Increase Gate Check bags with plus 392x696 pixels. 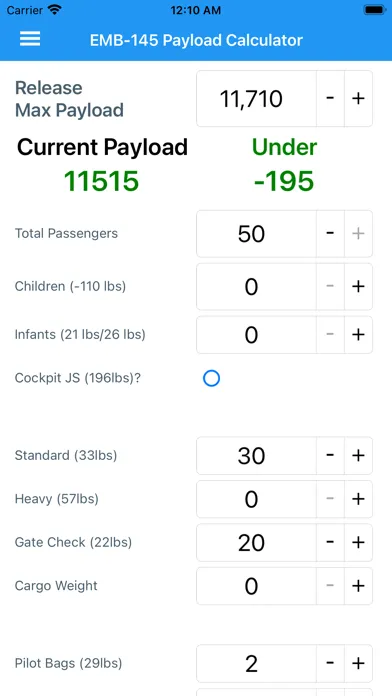pyautogui.click(x=358, y=542)
